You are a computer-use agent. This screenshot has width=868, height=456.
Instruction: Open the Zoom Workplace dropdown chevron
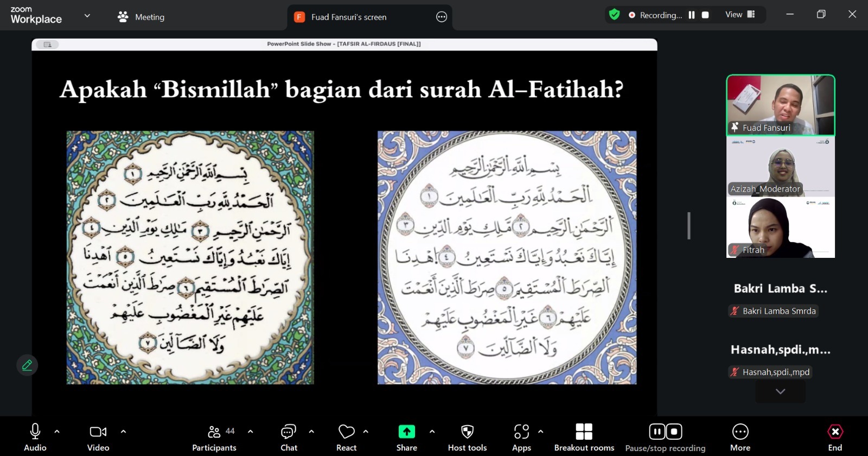pos(87,16)
